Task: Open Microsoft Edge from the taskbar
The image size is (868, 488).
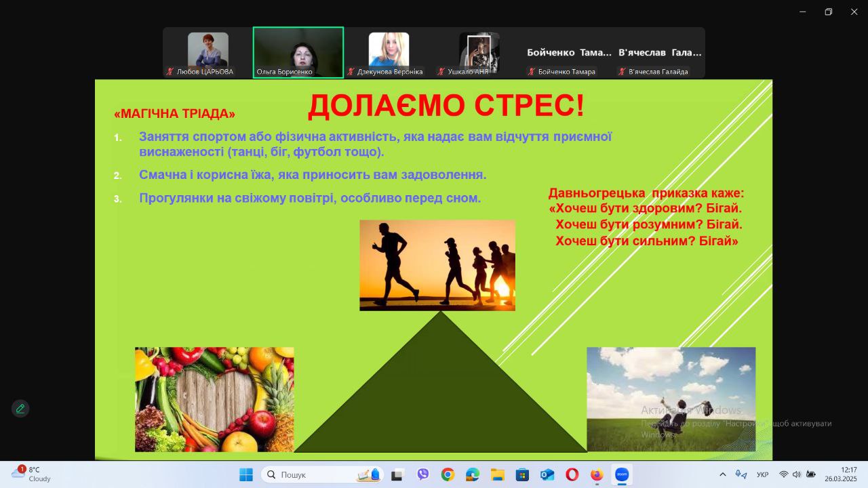Action: click(x=473, y=474)
